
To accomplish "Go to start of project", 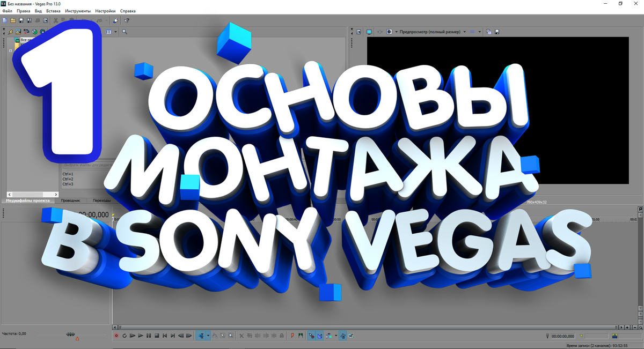I will (165, 336).
